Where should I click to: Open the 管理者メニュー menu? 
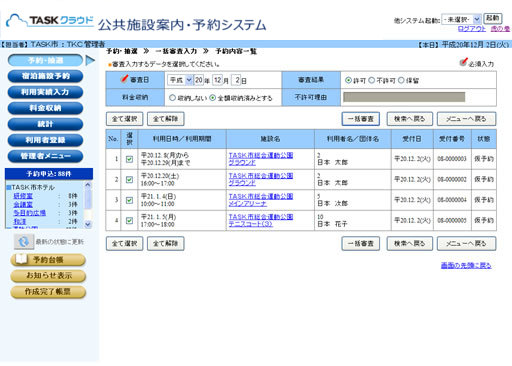(45, 156)
